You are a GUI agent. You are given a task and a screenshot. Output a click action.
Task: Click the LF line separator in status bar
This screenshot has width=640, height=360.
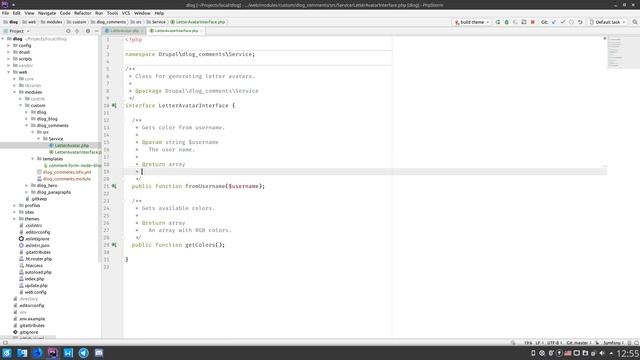[539, 343]
